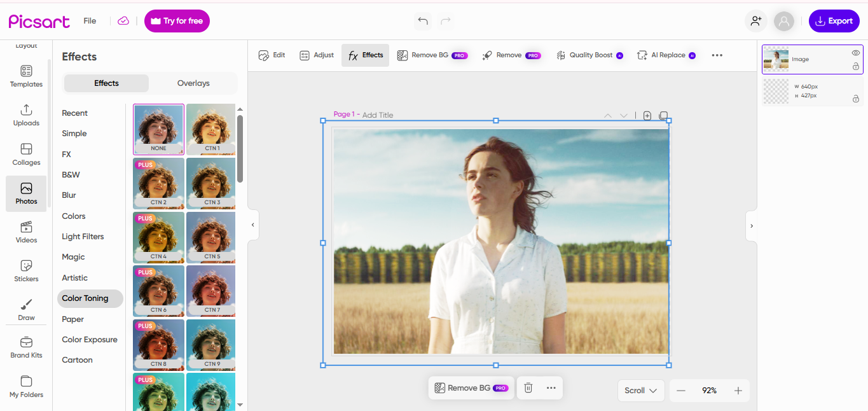Click the Picsart logo

[39, 21]
